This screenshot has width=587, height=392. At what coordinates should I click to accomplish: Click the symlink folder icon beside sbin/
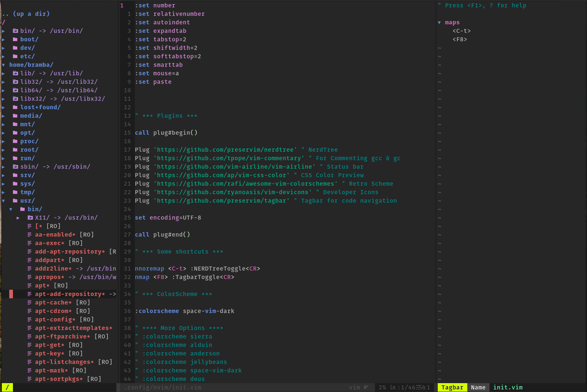[x=15, y=166]
